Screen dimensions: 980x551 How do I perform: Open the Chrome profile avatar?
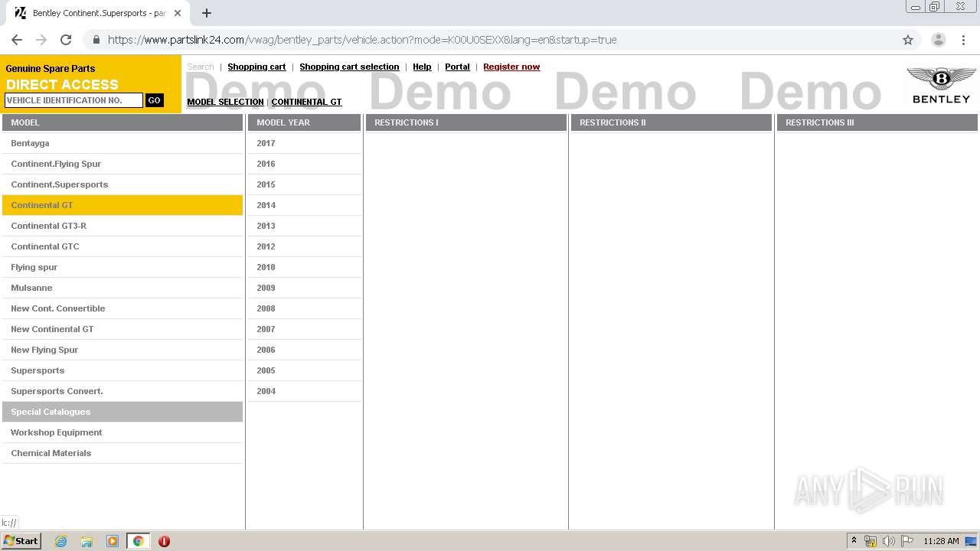click(x=938, y=40)
